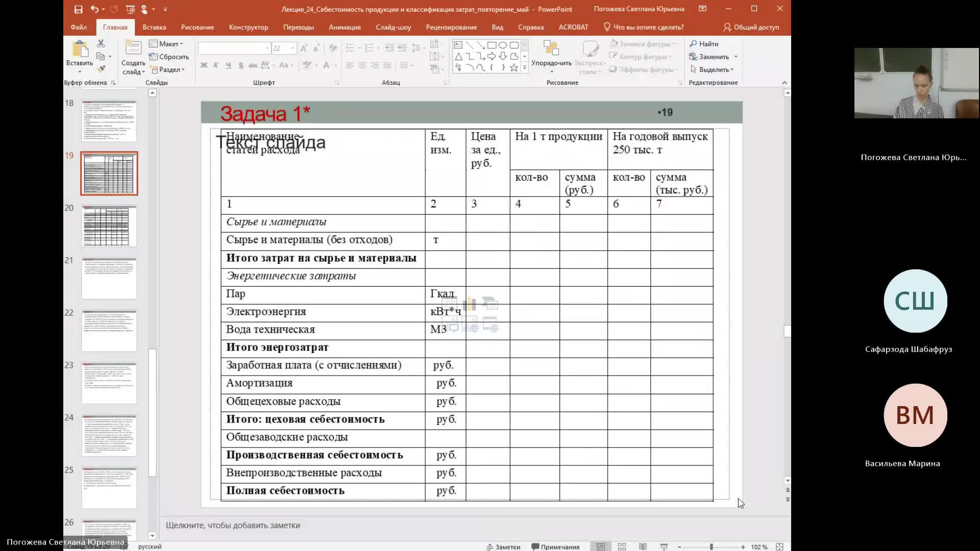Collapse the ribbon with the chevron arrow
Image resolution: width=980 pixels, height=551 pixels.
pyautogui.click(x=785, y=83)
